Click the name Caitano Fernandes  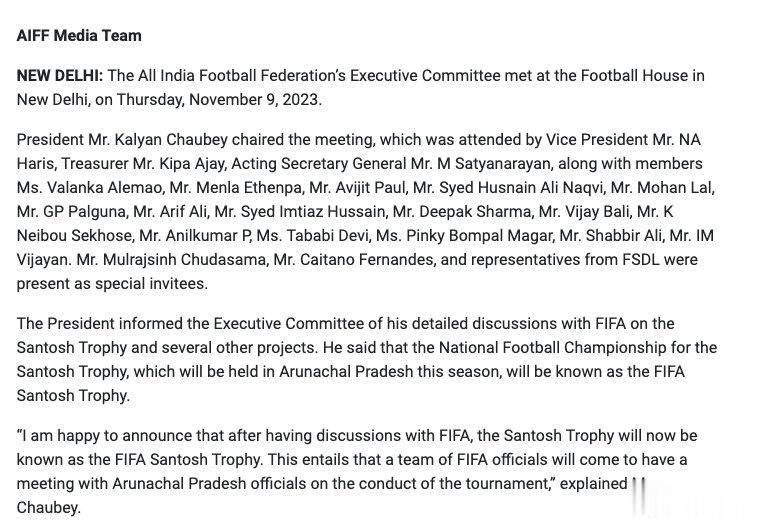click(x=367, y=260)
